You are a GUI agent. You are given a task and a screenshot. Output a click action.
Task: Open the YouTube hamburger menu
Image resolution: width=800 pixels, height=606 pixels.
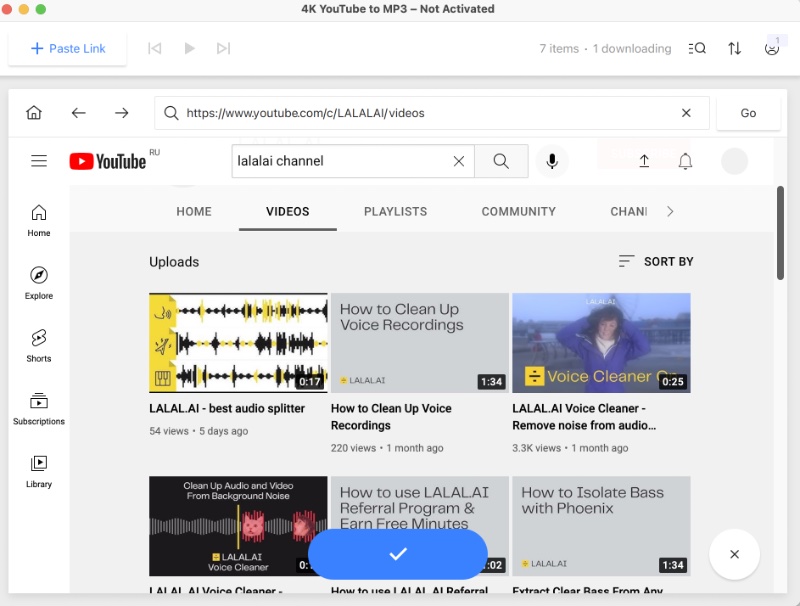[39, 161]
